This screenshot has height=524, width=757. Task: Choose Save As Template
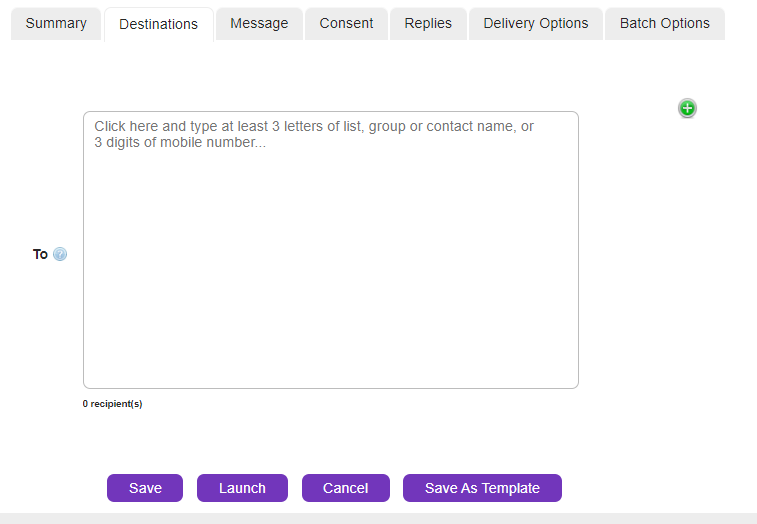point(482,488)
